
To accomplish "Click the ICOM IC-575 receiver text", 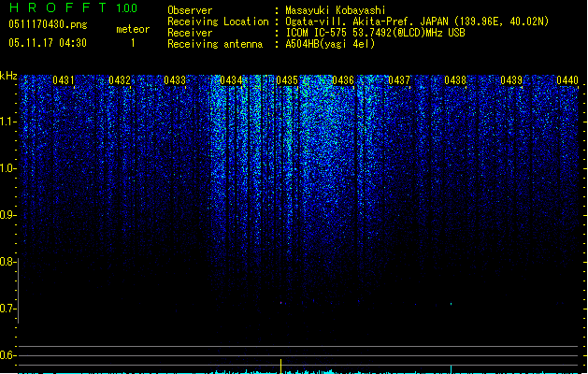I will click(x=375, y=33).
